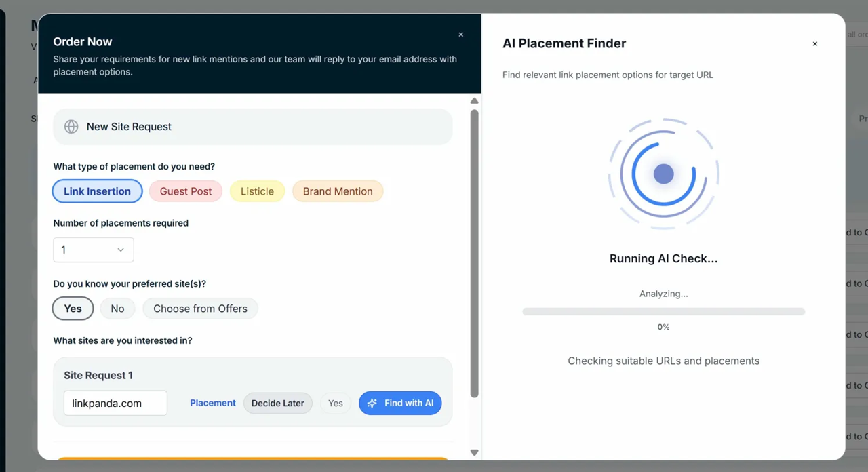The image size is (868, 472).
Task: Click the globe icon beside New Site Request
Action: [x=71, y=127]
